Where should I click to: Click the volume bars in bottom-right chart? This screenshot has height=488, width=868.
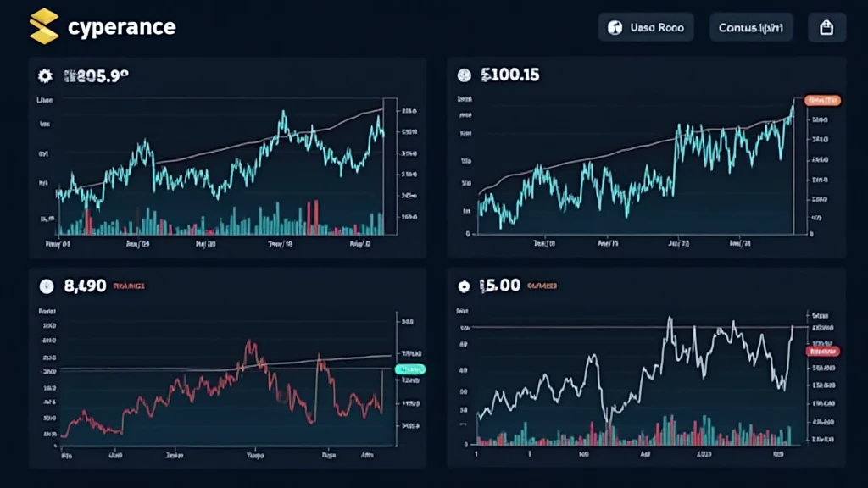636,432
